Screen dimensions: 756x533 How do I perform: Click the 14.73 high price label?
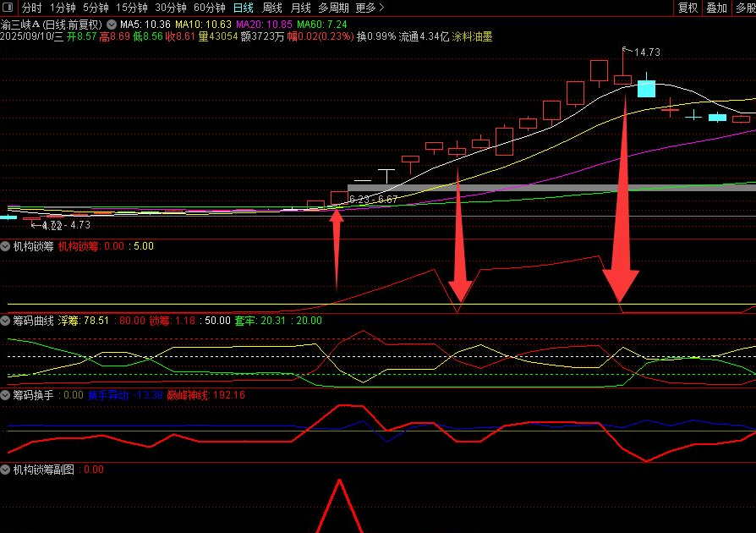pyautogui.click(x=647, y=52)
